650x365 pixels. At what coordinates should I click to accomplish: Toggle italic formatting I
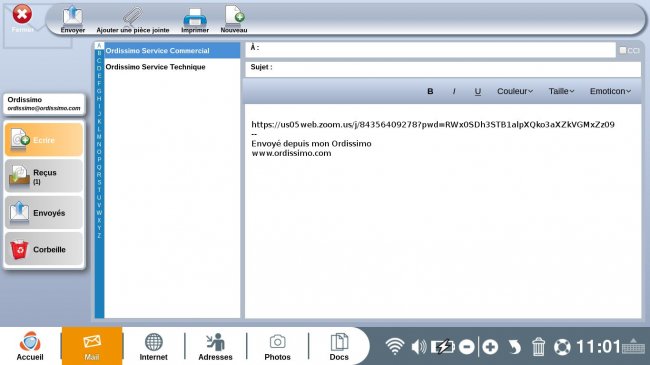[454, 91]
